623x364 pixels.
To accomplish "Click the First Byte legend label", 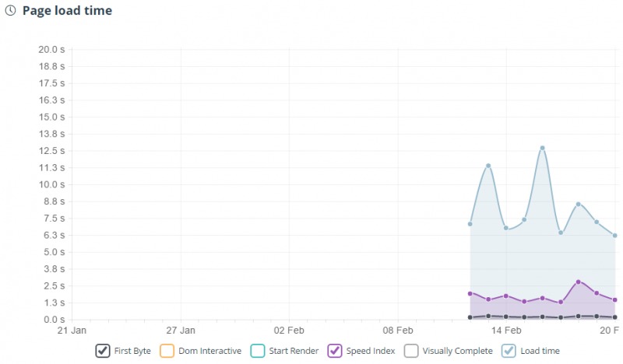I will [133, 351].
